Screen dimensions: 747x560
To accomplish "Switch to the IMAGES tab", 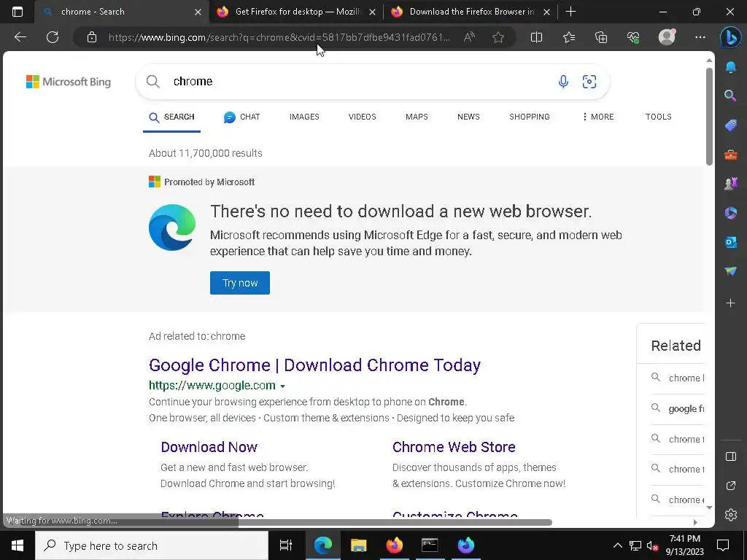I will point(304,117).
